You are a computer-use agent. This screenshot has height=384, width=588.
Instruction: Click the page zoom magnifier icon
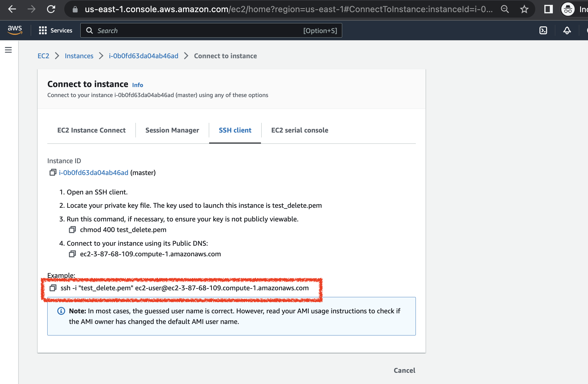coord(505,9)
